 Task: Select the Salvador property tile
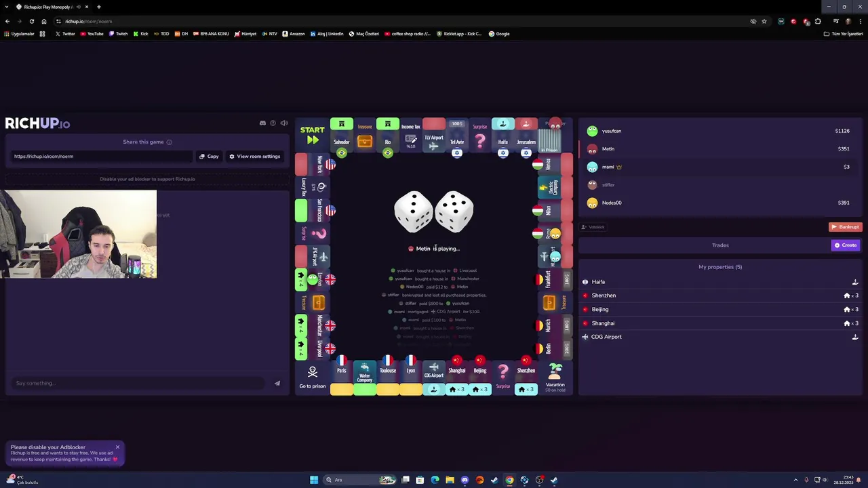(342, 135)
